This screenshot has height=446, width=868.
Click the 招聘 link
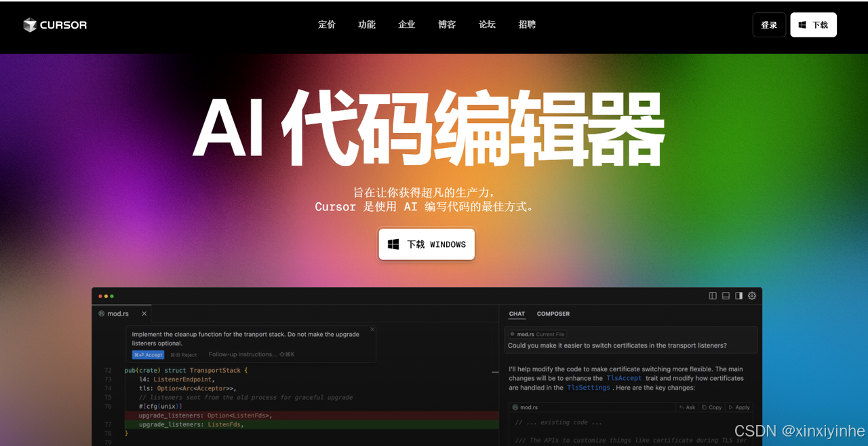(x=527, y=24)
